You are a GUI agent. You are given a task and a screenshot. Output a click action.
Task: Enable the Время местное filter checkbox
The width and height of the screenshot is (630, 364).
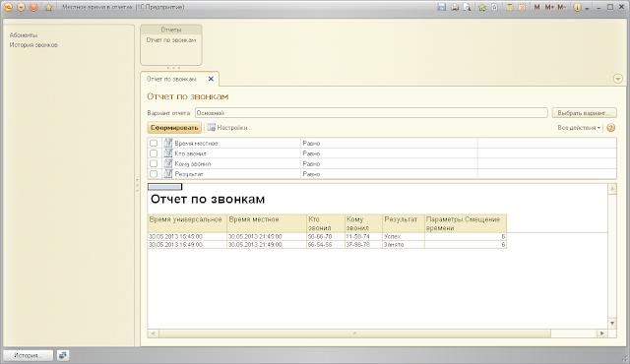(154, 144)
